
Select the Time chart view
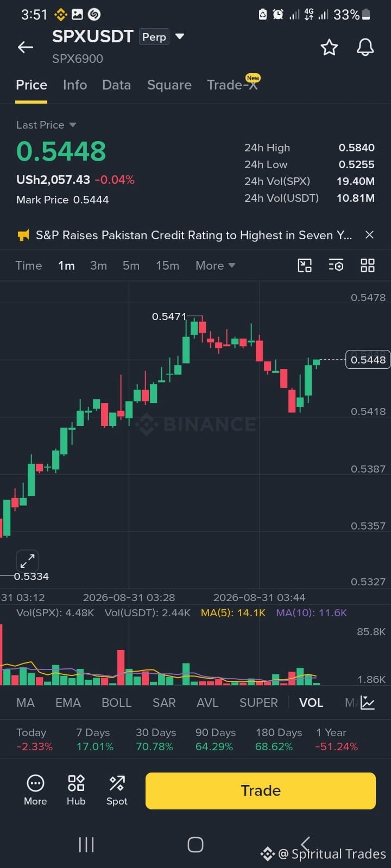coord(29,265)
